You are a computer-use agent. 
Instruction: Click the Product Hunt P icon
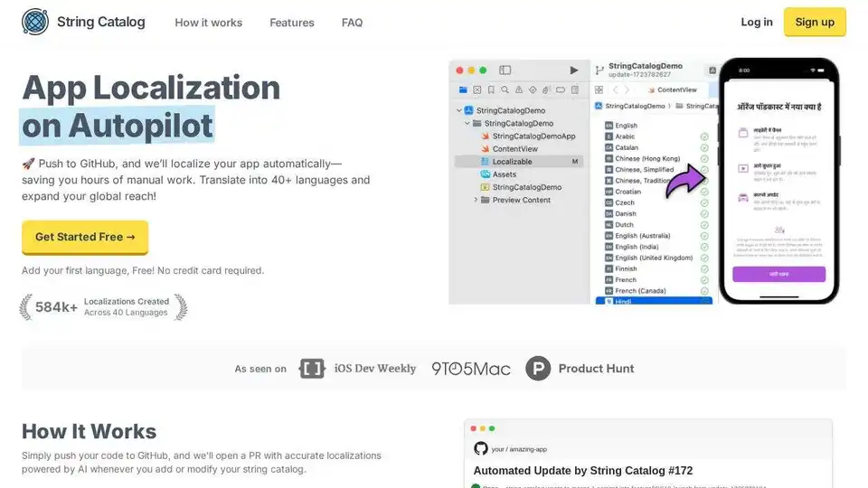[538, 369]
